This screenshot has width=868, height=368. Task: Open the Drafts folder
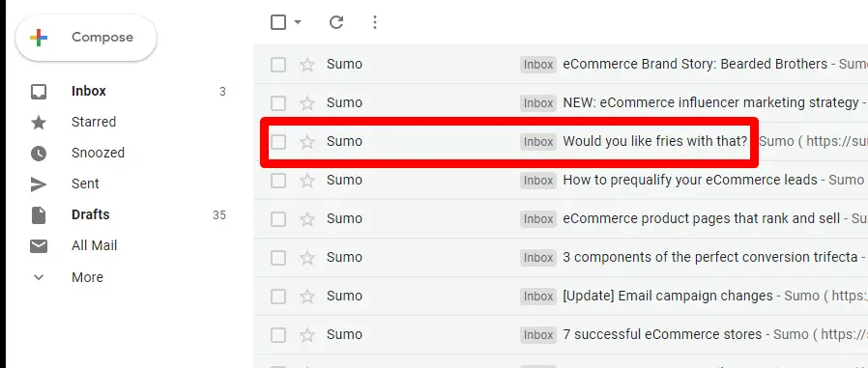pyautogui.click(x=90, y=215)
